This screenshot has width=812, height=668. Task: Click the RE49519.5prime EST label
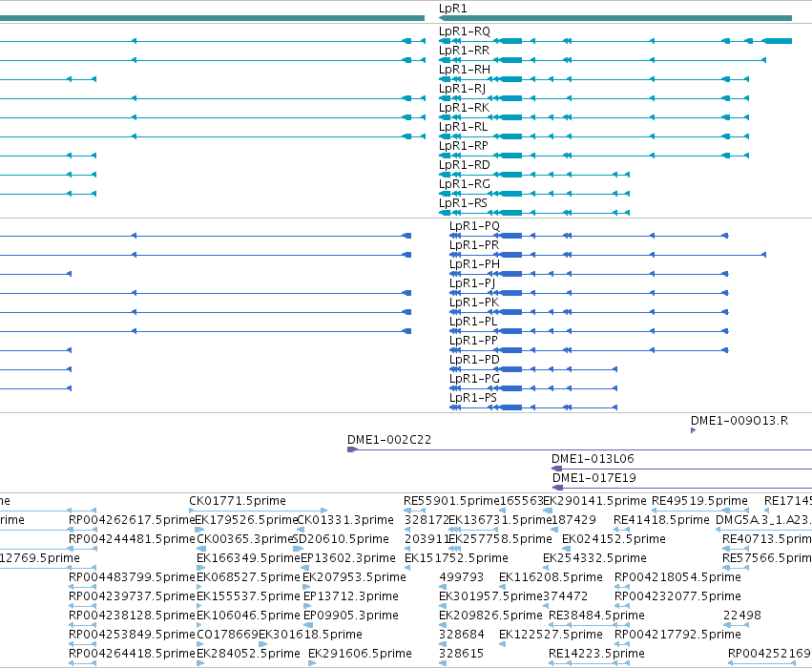pyautogui.click(x=699, y=501)
